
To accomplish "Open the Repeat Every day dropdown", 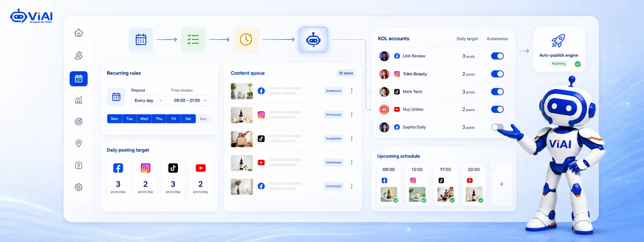I will (149, 100).
